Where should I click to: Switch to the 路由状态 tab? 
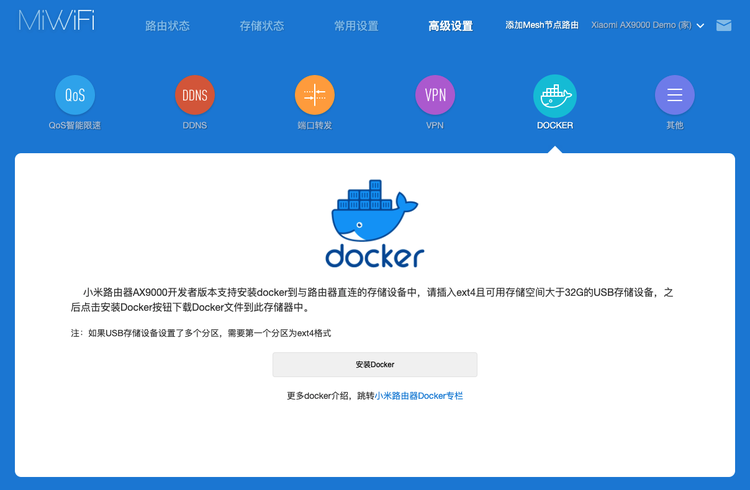pyautogui.click(x=167, y=26)
